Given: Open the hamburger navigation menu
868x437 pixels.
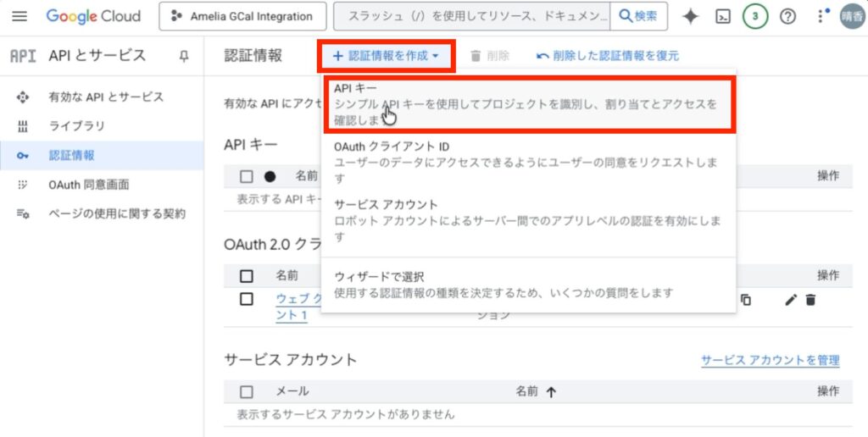Looking at the screenshot, I should tap(19, 17).
